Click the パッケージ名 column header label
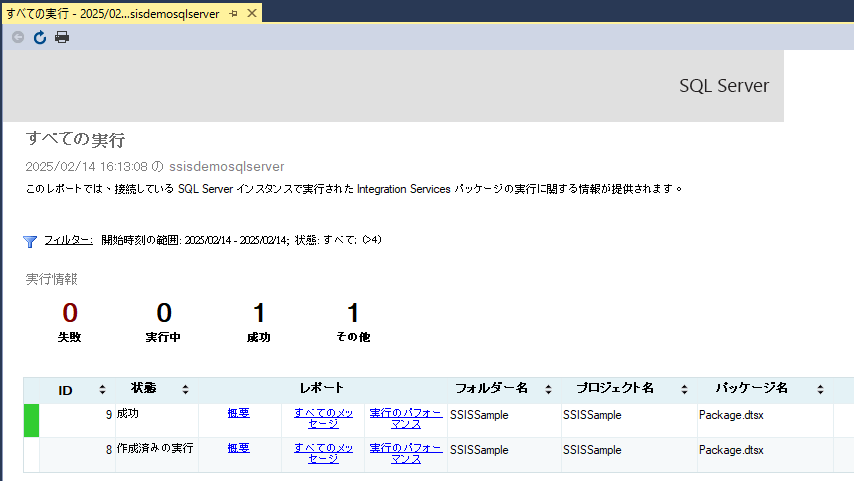 (x=752, y=388)
